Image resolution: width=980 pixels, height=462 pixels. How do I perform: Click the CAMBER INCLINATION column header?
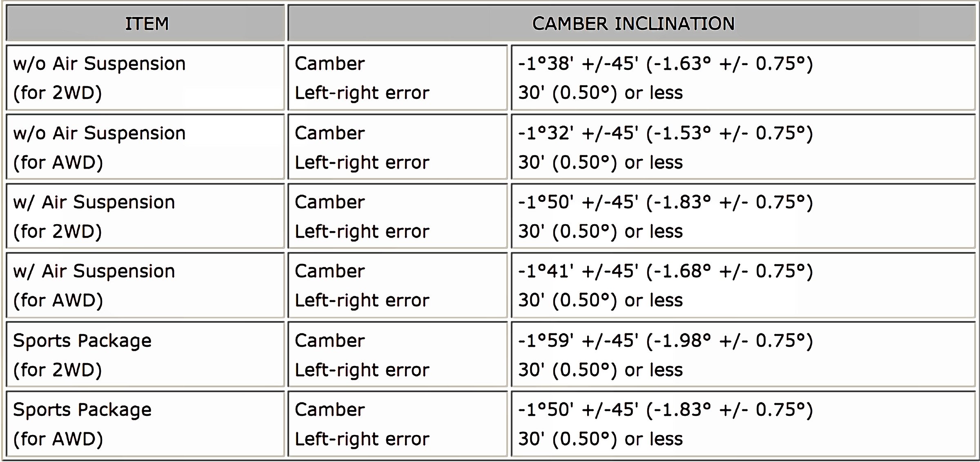[x=633, y=24]
